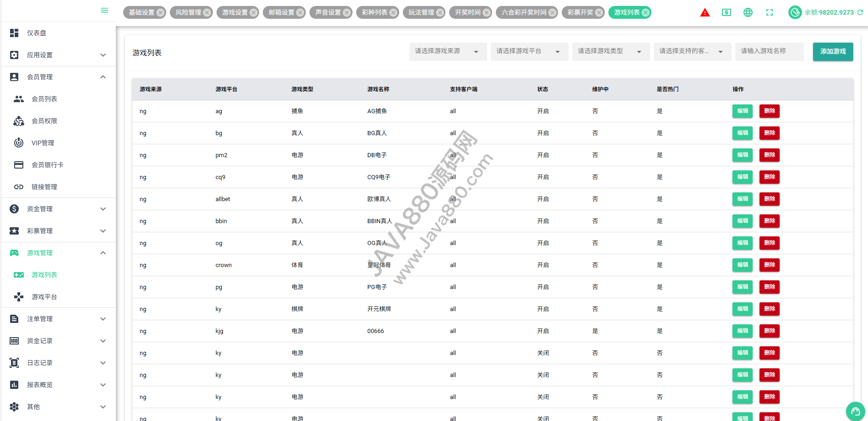Delete the PG电子 game row
The width and height of the screenshot is (868, 421).
[769, 287]
